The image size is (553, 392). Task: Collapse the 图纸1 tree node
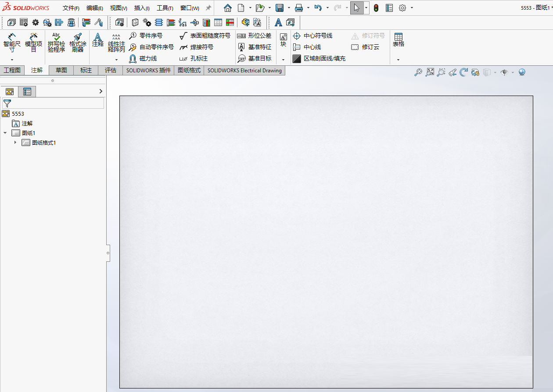tap(5, 133)
